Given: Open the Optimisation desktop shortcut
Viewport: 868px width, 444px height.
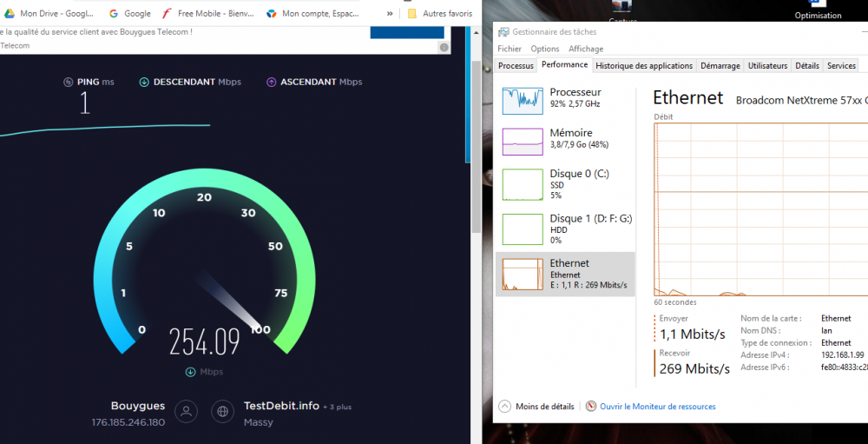Looking at the screenshot, I should (818, 10).
